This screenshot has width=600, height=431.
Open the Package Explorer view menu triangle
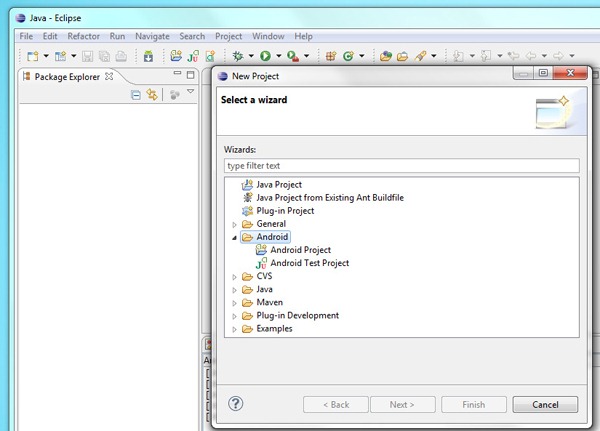[x=190, y=91]
